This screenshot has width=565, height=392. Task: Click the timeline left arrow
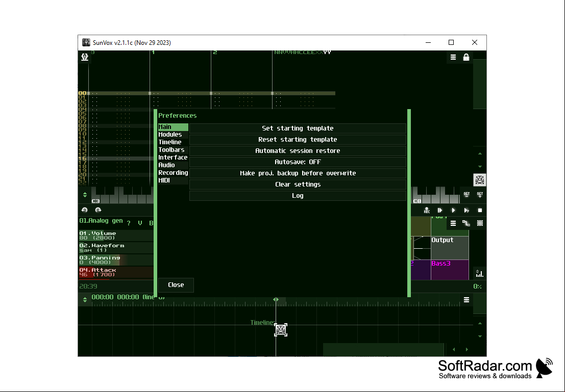(x=454, y=349)
